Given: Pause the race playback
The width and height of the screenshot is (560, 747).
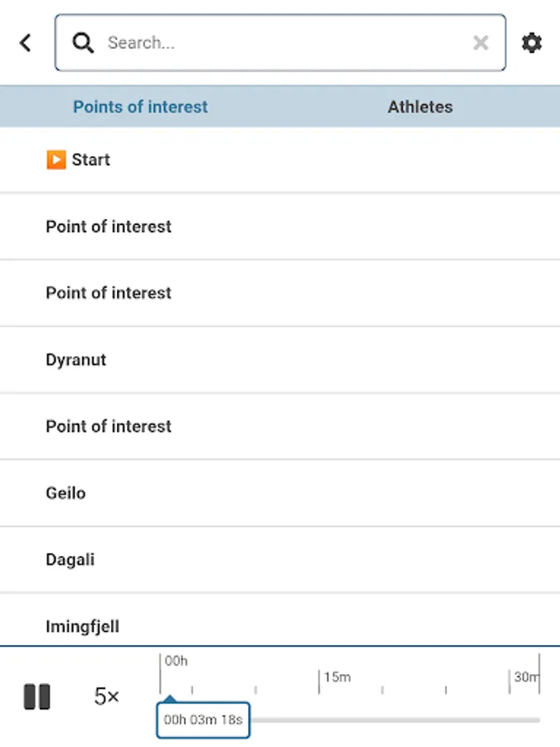Looking at the screenshot, I should 37,697.
